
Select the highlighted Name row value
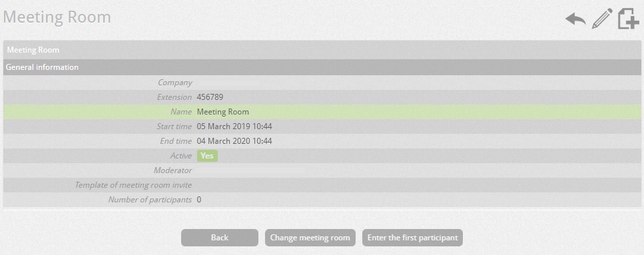point(223,112)
